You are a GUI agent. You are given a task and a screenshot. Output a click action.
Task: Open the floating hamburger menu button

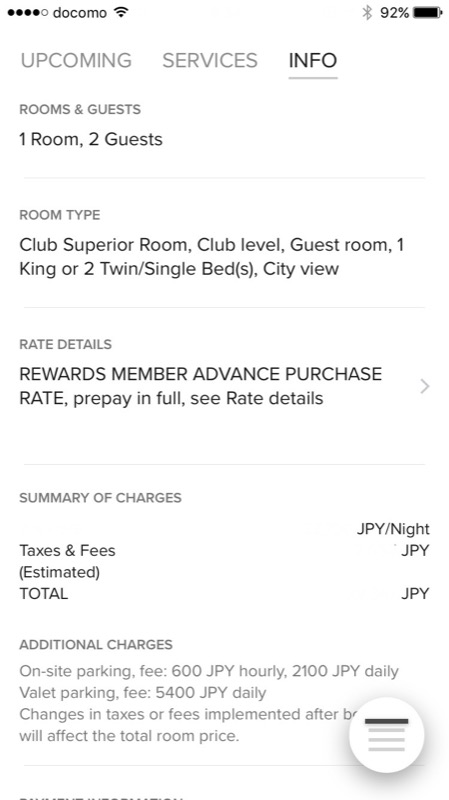386,735
